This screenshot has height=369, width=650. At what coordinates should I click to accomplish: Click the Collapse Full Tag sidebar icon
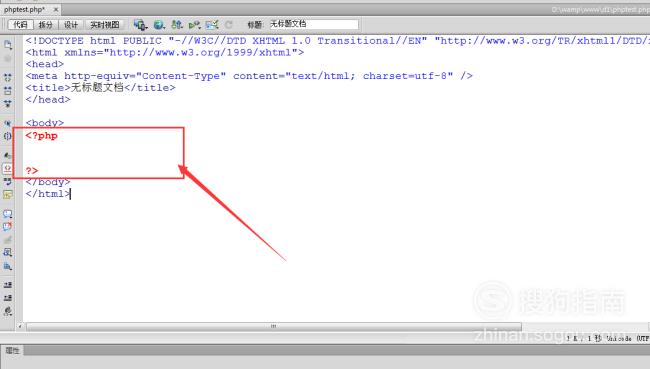point(7,78)
